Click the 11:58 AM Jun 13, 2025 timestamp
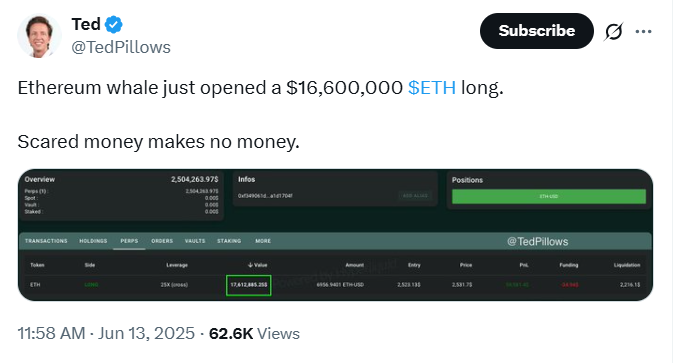 pos(106,334)
